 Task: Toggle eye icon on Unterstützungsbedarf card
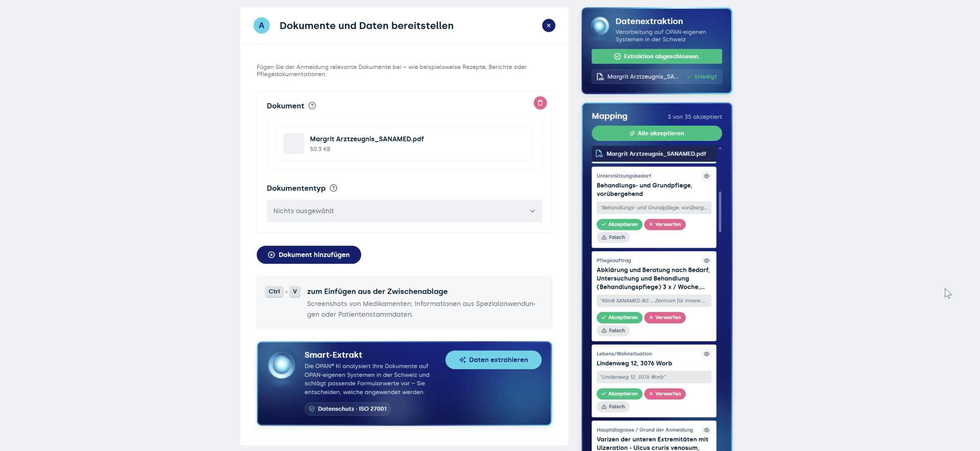(706, 176)
